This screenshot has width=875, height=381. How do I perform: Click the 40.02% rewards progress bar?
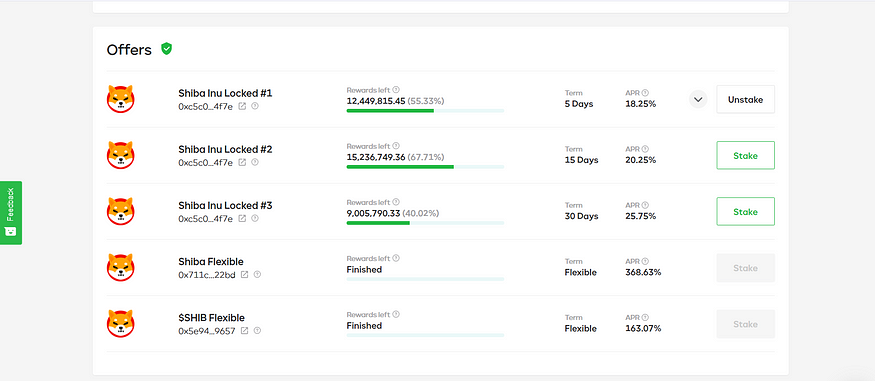[x=425, y=223]
